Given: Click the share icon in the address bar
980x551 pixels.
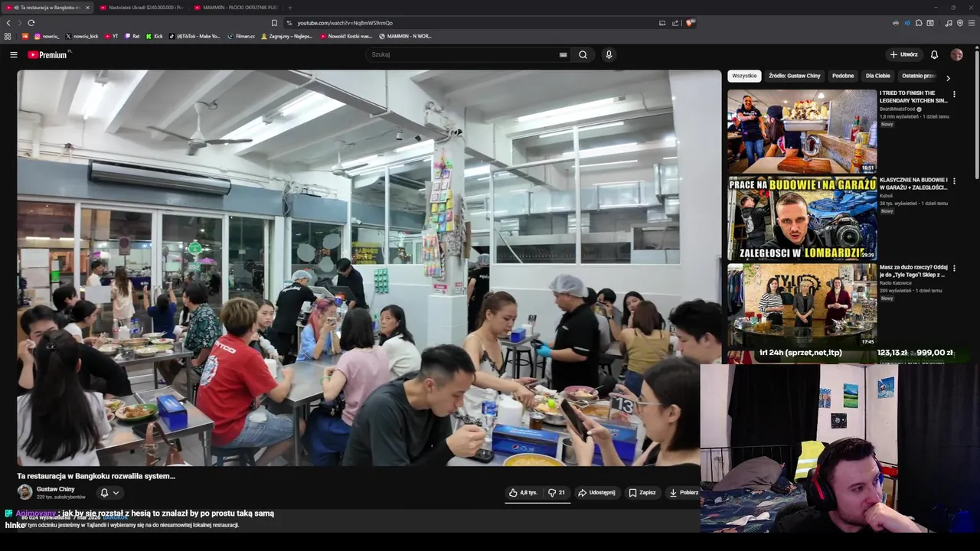Looking at the screenshot, I should pyautogui.click(x=675, y=23).
